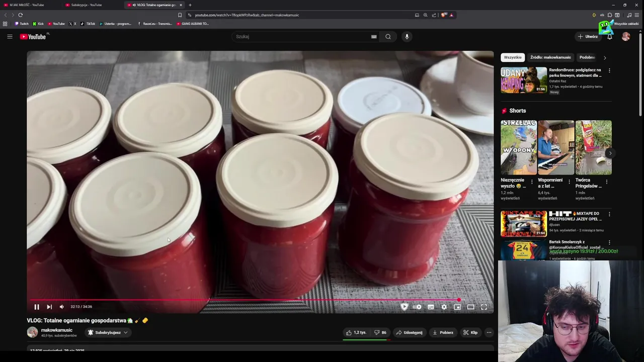Viewport: 644px width, 362px height.
Task: Open the TikTok bookmark
Action: tap(88, 24)
